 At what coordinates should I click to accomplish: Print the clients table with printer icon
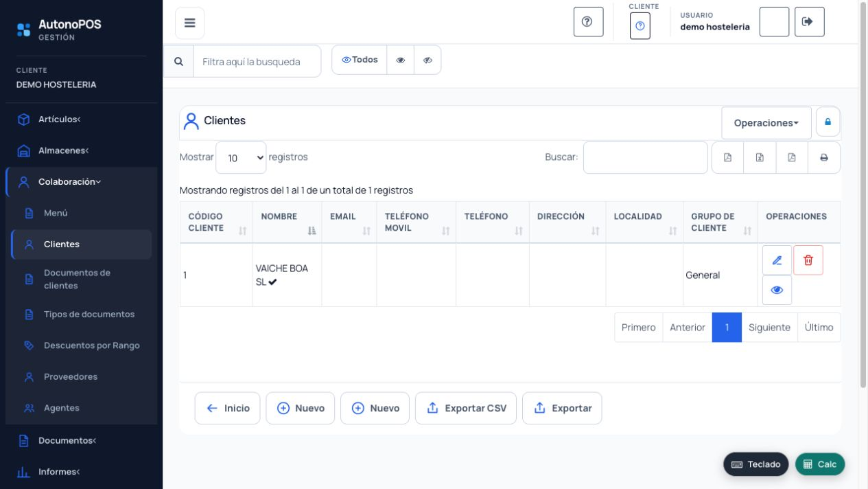[x=824, y=157]
